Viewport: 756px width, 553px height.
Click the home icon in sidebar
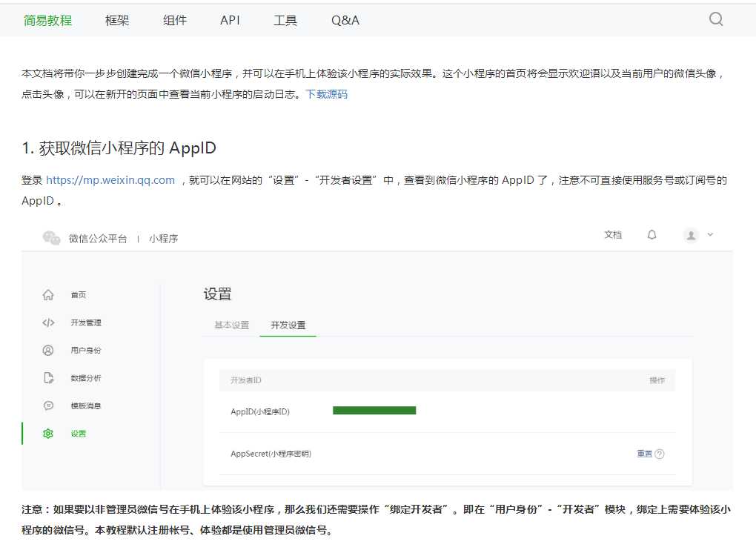pos(48,294)
